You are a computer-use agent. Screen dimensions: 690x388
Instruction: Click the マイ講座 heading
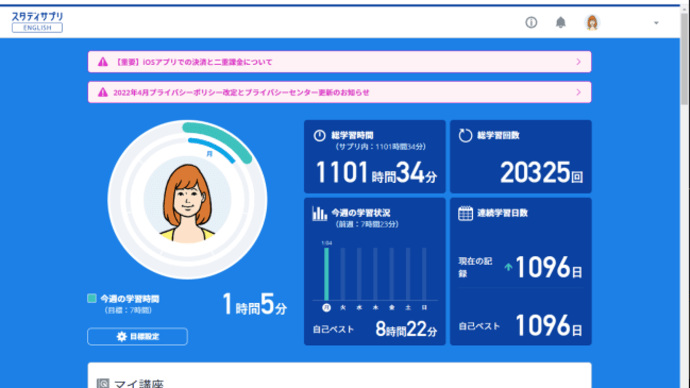click(x=139, y=384)
